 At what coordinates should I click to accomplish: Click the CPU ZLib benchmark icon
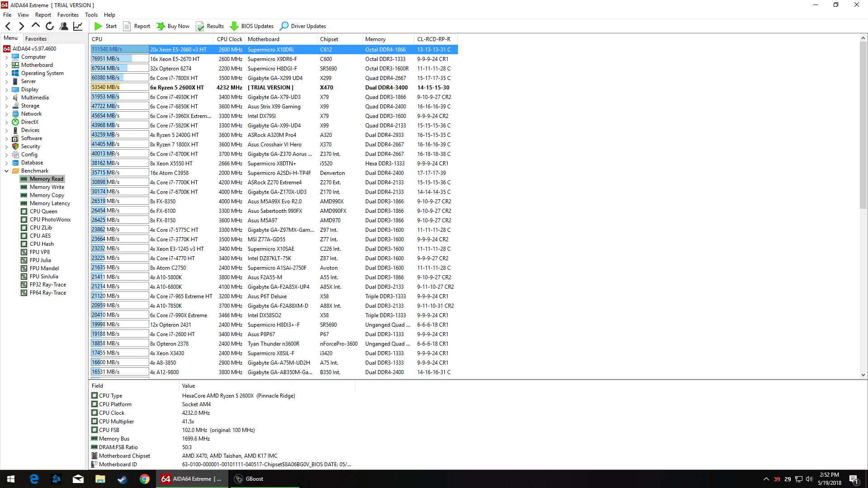pos(24,228)
